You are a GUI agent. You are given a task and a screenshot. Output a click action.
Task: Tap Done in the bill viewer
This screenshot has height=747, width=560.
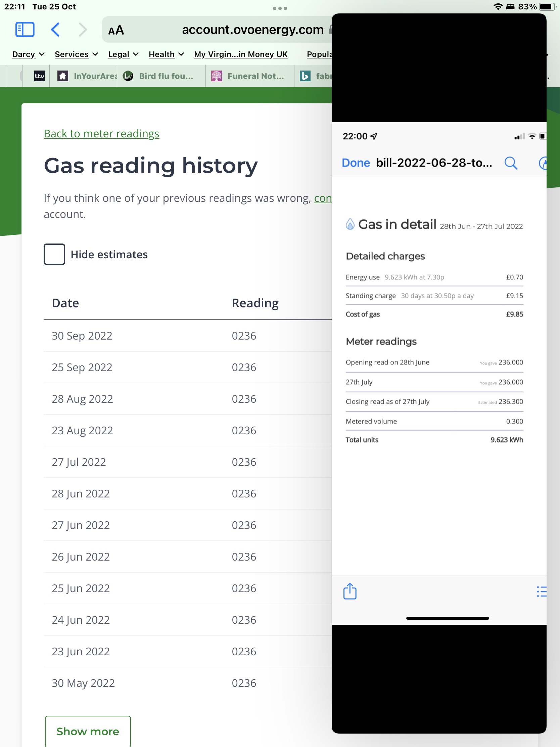tap(356, 163)
